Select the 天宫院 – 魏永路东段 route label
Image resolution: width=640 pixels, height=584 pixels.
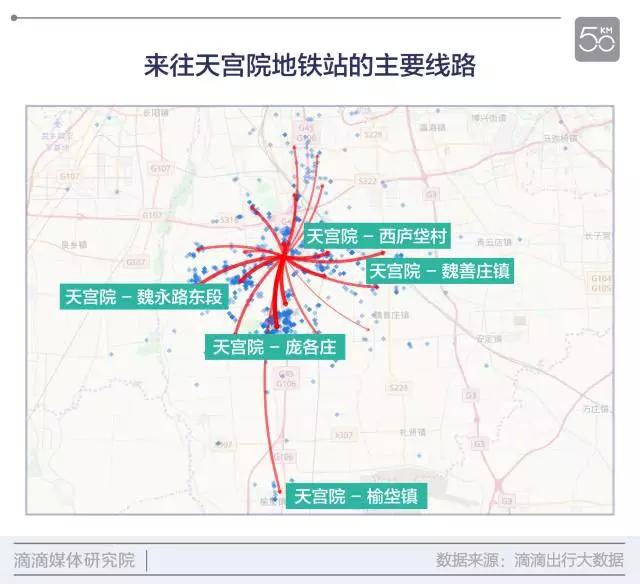[x=144, y=296]
